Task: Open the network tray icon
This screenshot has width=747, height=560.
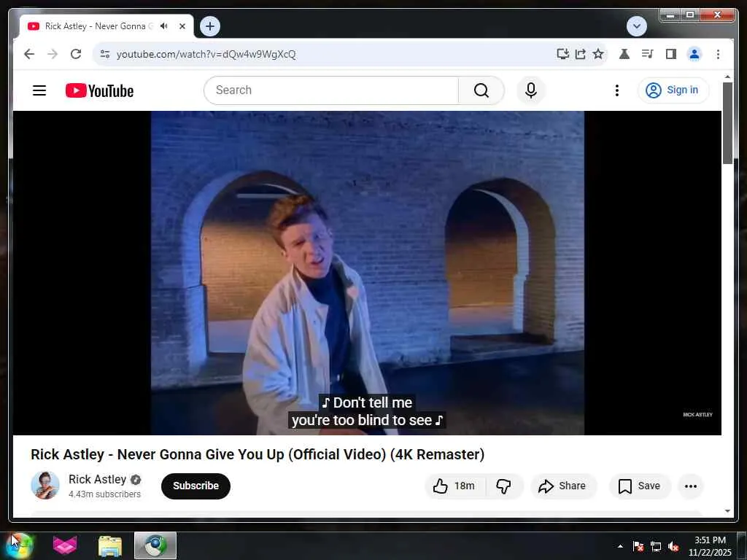Action: click(656, 546)
